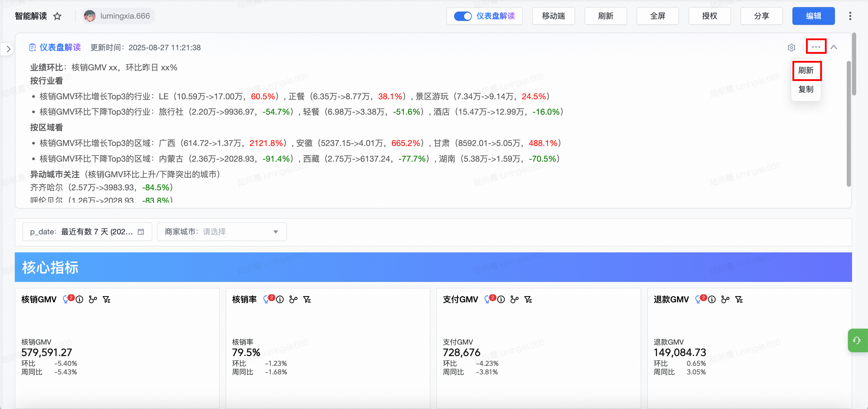Screen dimensions: 868x409
Task: Select 复制 from the popup menu
Action: point(806,89)
